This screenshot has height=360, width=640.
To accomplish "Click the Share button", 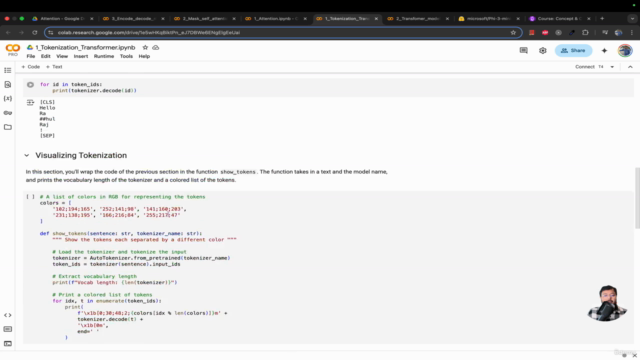I will [x=573, y=51].
